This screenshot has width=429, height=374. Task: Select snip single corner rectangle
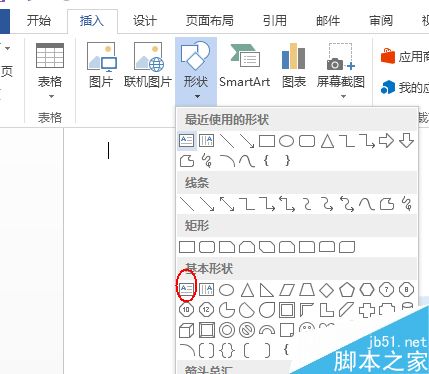point(227,247)
